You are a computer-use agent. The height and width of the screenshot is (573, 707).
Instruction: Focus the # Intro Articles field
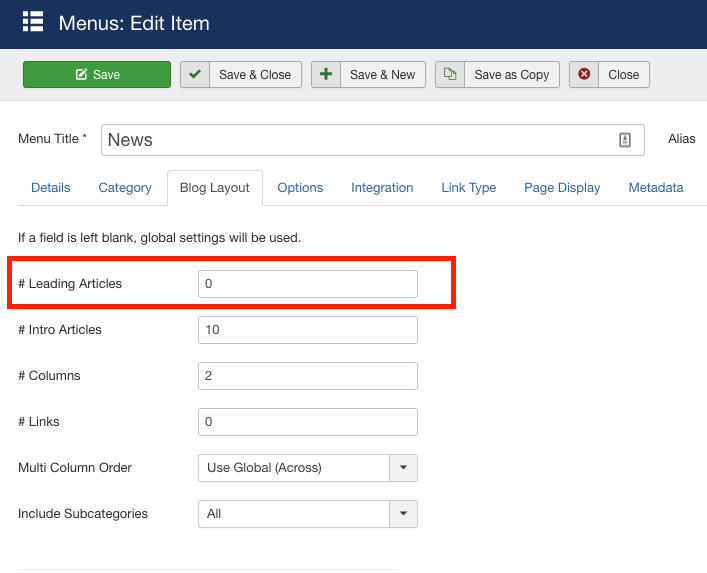tap(308, 330)
